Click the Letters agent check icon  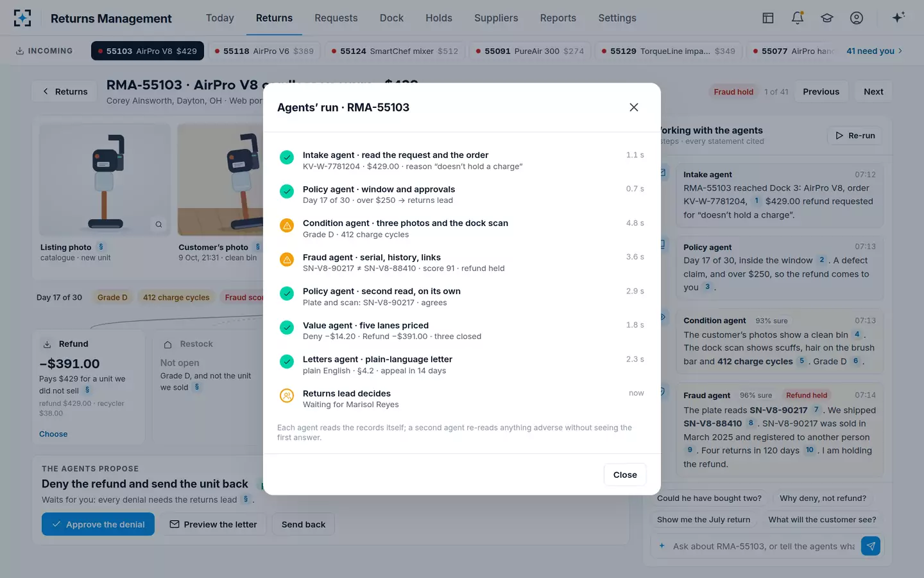pos(287,362)
